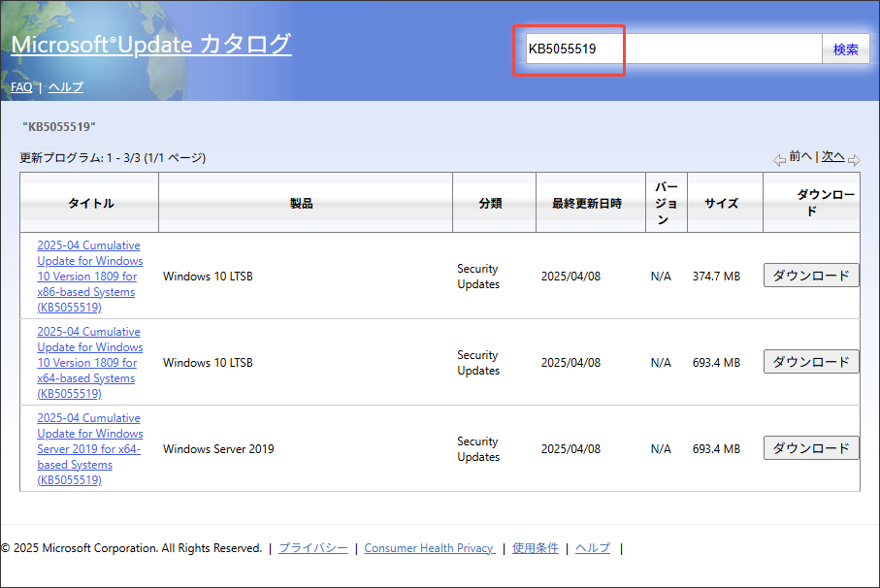This screenshot has height=588, width=880.
Task: Open Windows Server 2019 x64 update link
Action: 90,449
